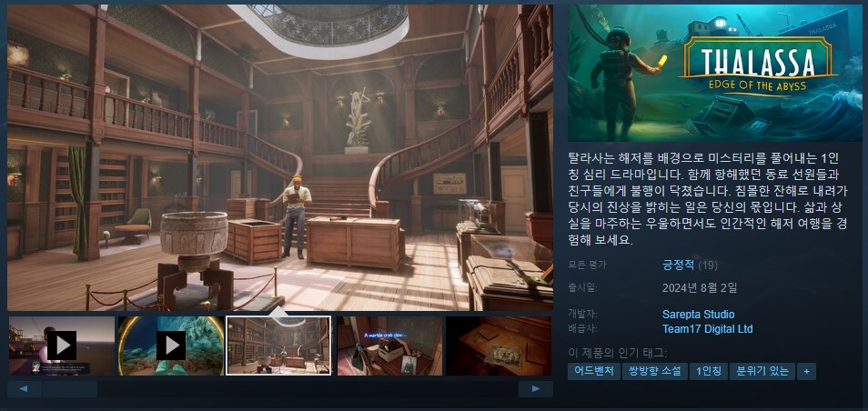
Task: Play the first trailer video thumbnail
Action: [x=62, y=346]
